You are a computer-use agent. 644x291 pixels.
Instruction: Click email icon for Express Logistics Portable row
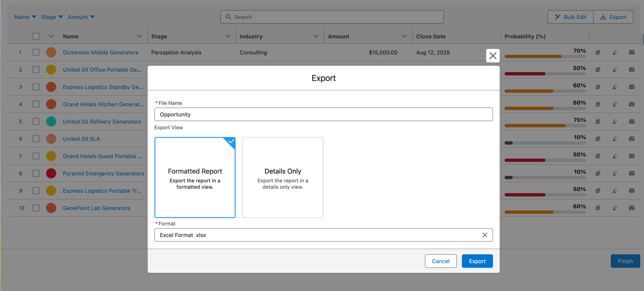[632, 191]
